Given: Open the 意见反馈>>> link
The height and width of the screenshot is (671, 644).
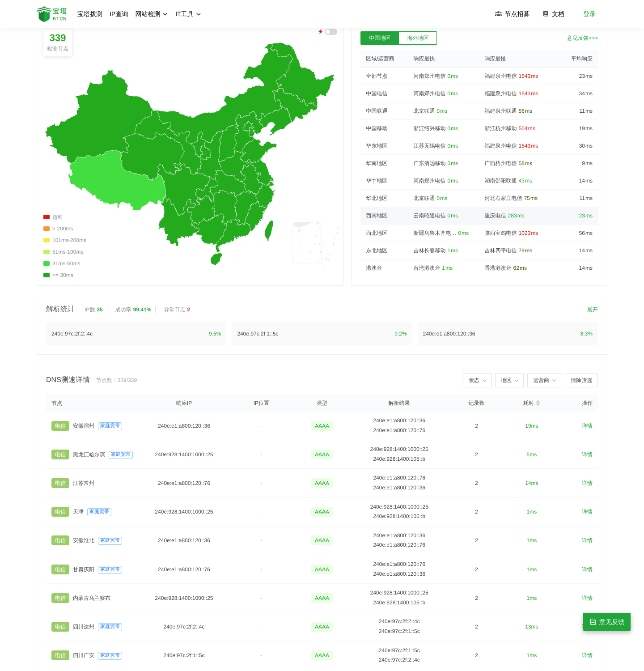Looking at the screenshot, I should point(582,38).
